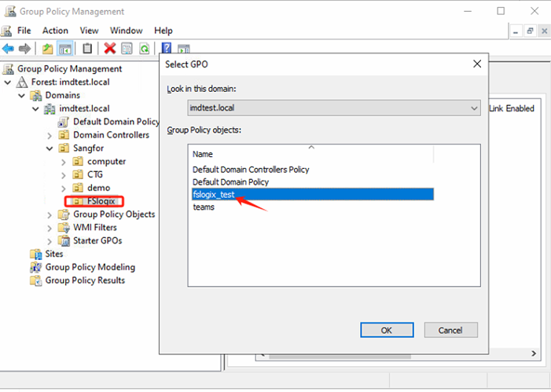The image size is (551, 392).
Task: Open the View menu
Action: coord(89,31)
